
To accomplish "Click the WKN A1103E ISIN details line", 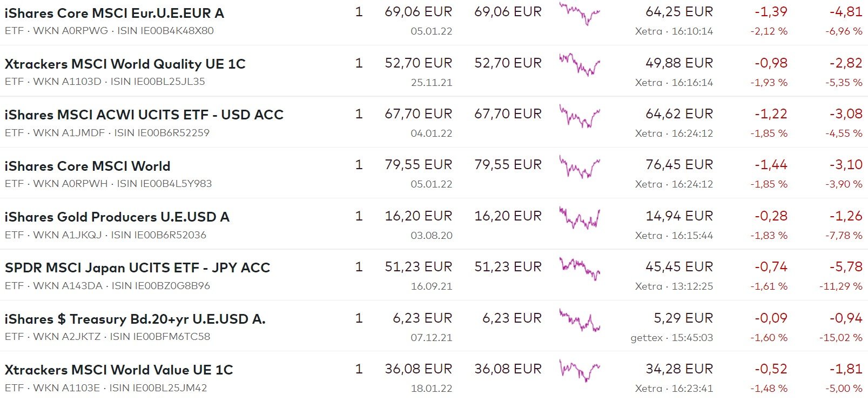I will coord(106,388).
